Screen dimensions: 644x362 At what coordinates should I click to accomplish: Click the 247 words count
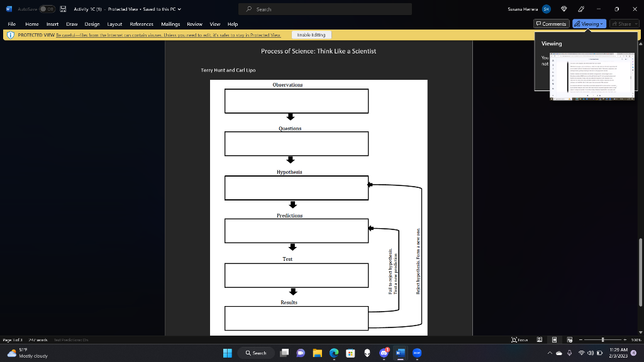38,340
